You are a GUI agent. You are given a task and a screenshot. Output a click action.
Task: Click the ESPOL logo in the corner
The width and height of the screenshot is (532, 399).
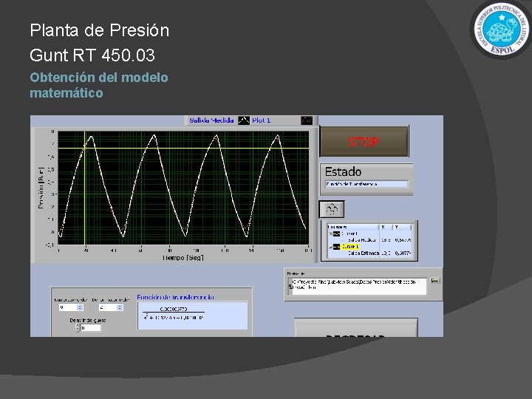point(501,30)
